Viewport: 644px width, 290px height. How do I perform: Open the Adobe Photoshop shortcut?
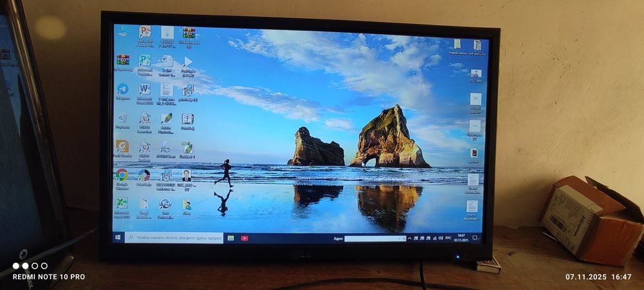point(166,123)
